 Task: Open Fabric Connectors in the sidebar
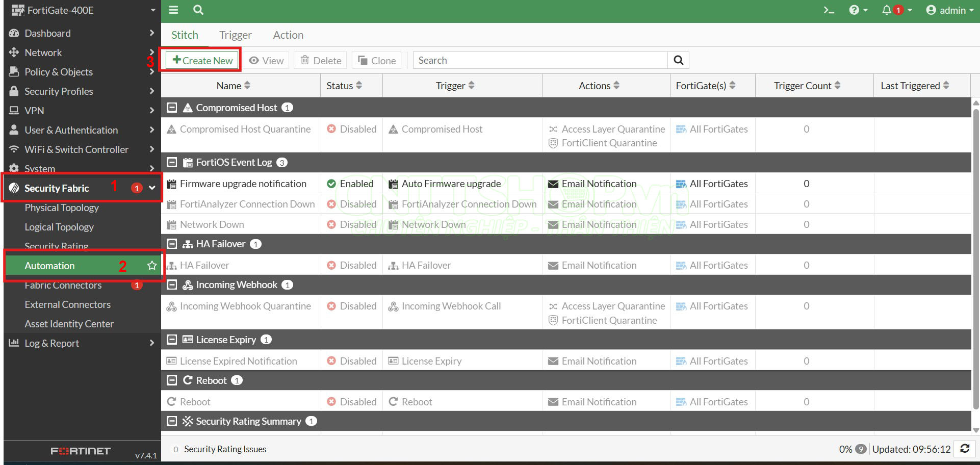tap(63, 286)
